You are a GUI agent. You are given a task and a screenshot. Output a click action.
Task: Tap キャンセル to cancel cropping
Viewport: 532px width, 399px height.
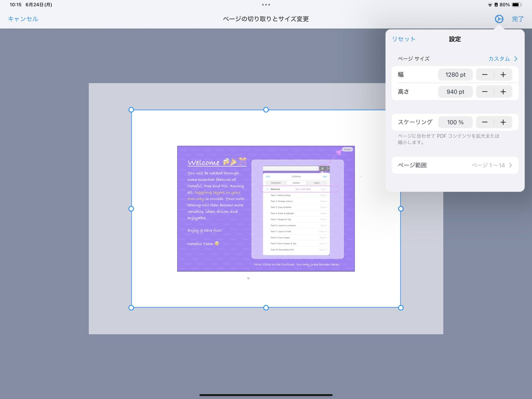tap(23, 19)
